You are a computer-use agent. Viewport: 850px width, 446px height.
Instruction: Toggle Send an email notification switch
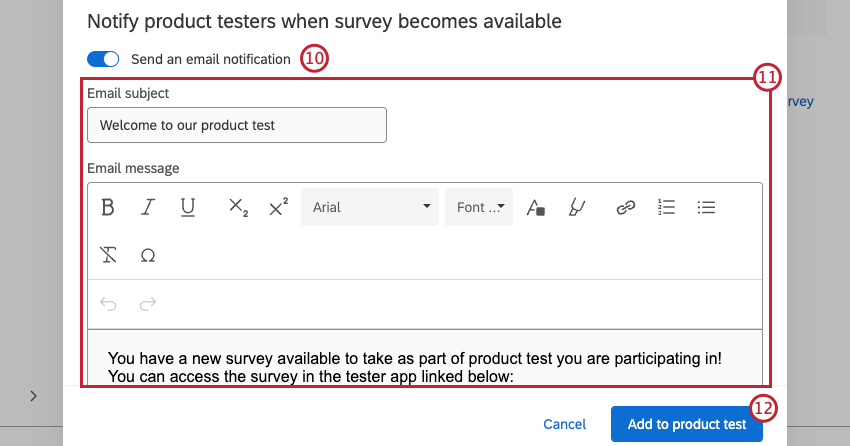tap(104, 59)
